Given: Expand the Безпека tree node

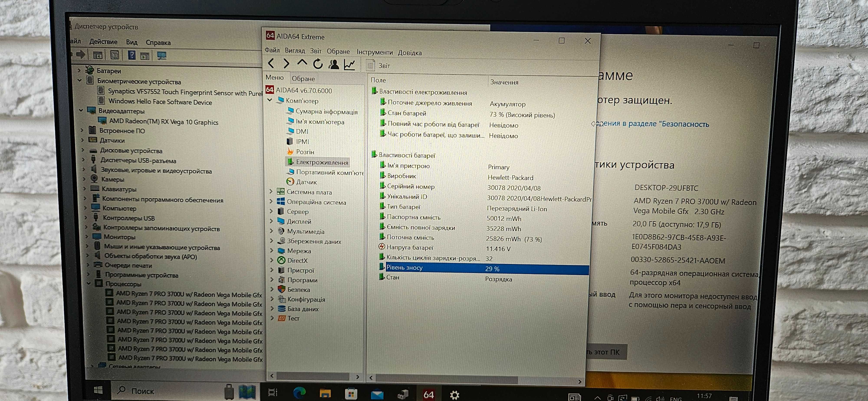Looking at the screenshot, I should (x=272, y=289).
